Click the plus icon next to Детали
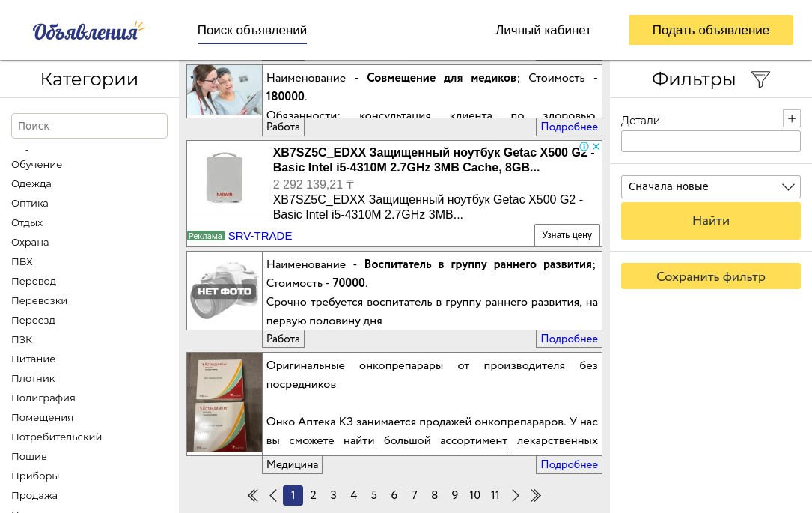 [x=791, y=118]
